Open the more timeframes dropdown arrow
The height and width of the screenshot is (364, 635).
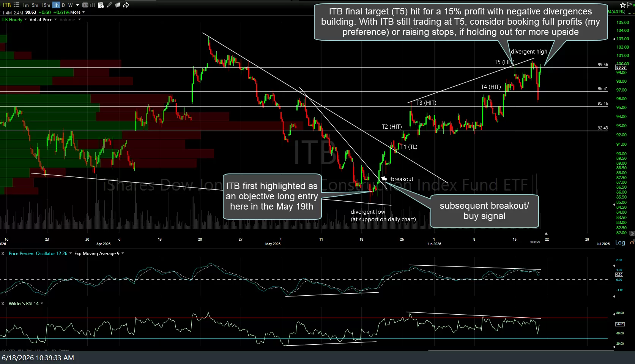point(77,5)
